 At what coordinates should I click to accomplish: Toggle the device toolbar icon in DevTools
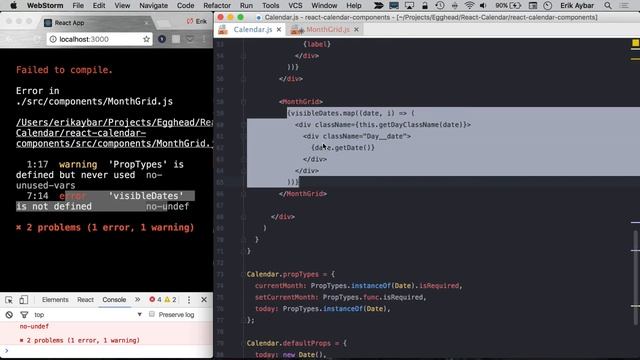coord(24,300)
